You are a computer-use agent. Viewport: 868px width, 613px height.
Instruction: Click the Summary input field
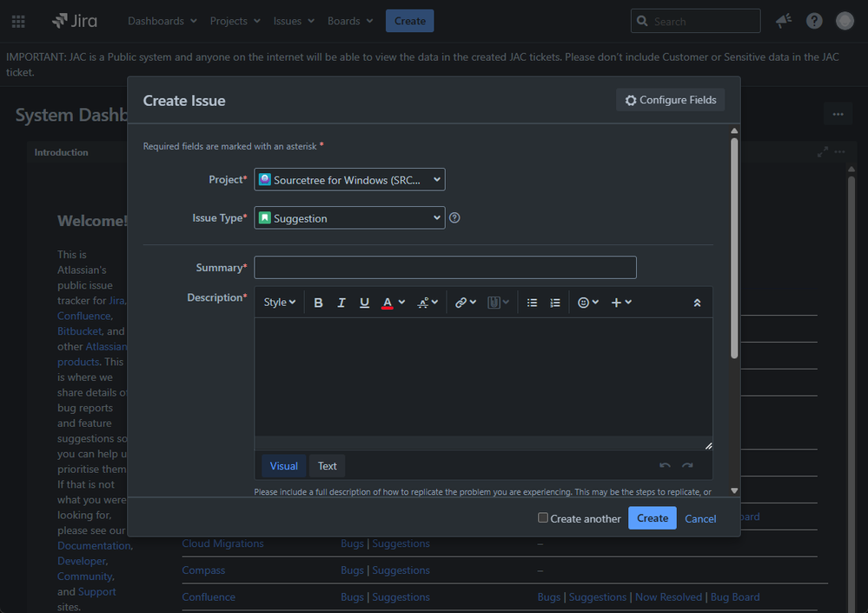(445, 268)
